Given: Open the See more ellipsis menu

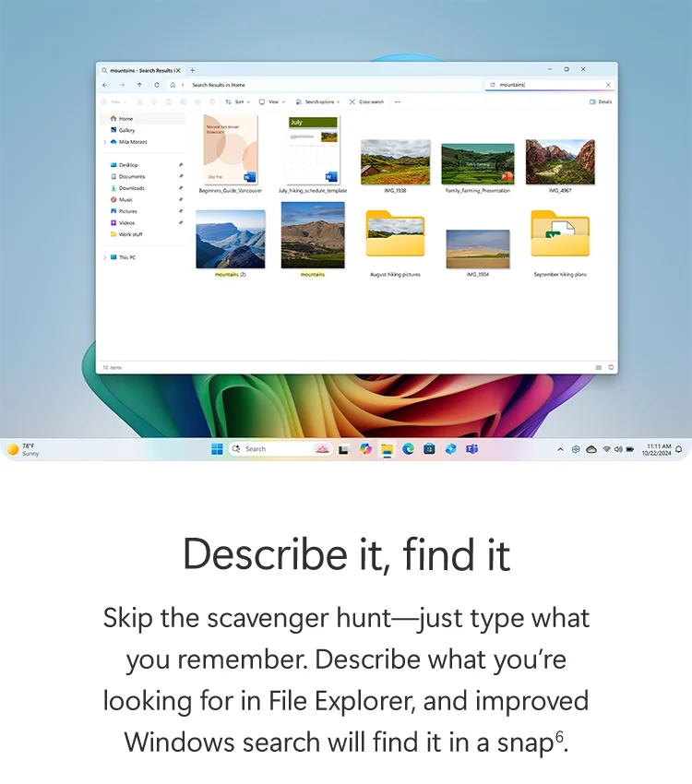Looking at the screenshot, I should 398,102.
